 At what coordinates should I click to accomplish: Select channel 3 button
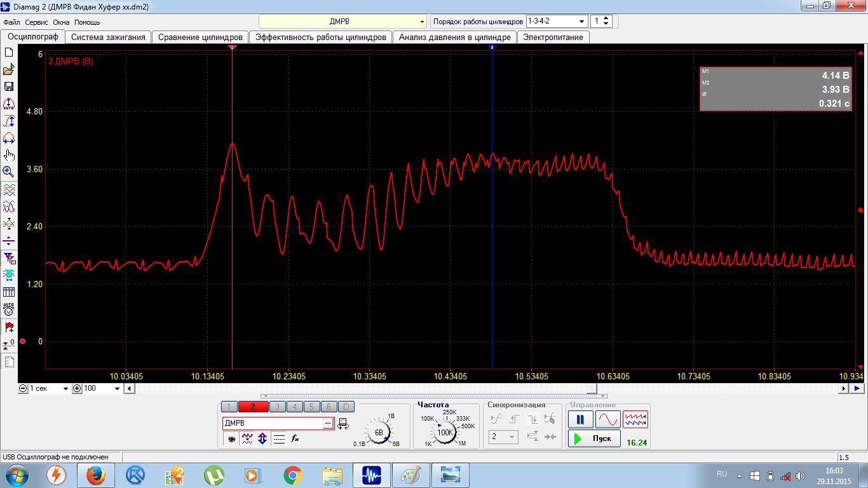(277, 407)
